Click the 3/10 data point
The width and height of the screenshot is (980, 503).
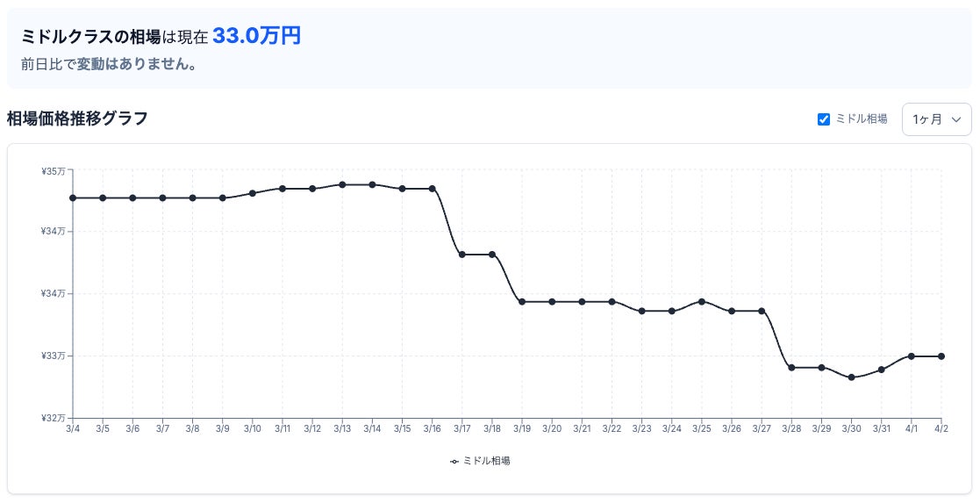pyautogui.click(x=253, y=193)
